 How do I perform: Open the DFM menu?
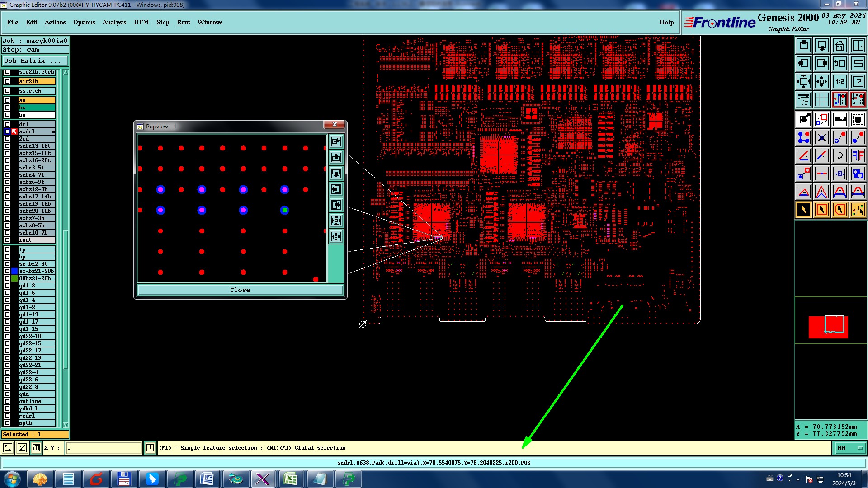coord(141,22)
